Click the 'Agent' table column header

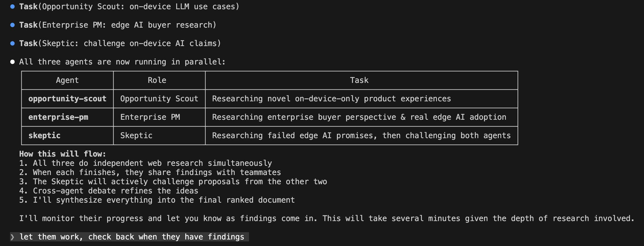tap(67, 80)
